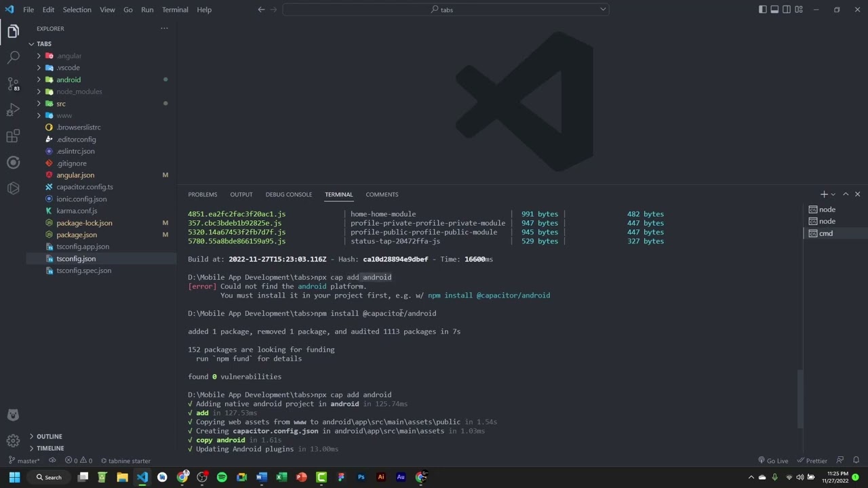Open the Selection menu
The image size is (868, 488).
tap(77, 9)
